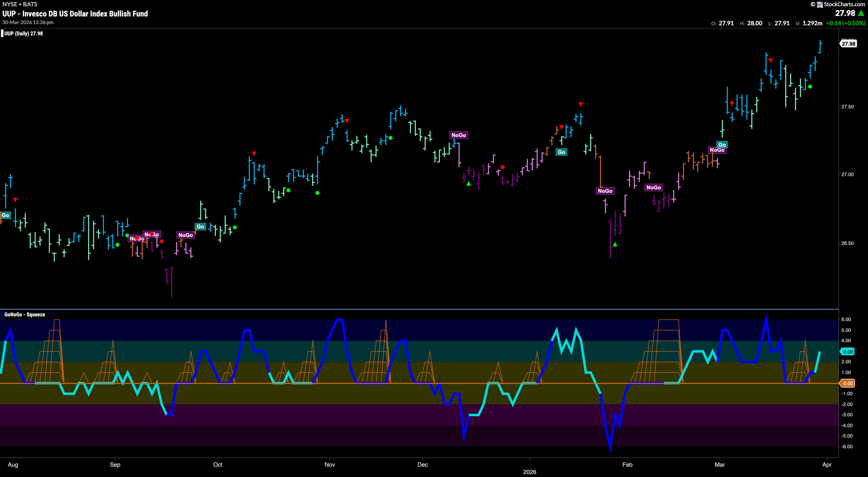This screenshot has height=477, width=868.
Task: Click the 3.00 oscillator value tag
Action: click(x=848, y=352)
